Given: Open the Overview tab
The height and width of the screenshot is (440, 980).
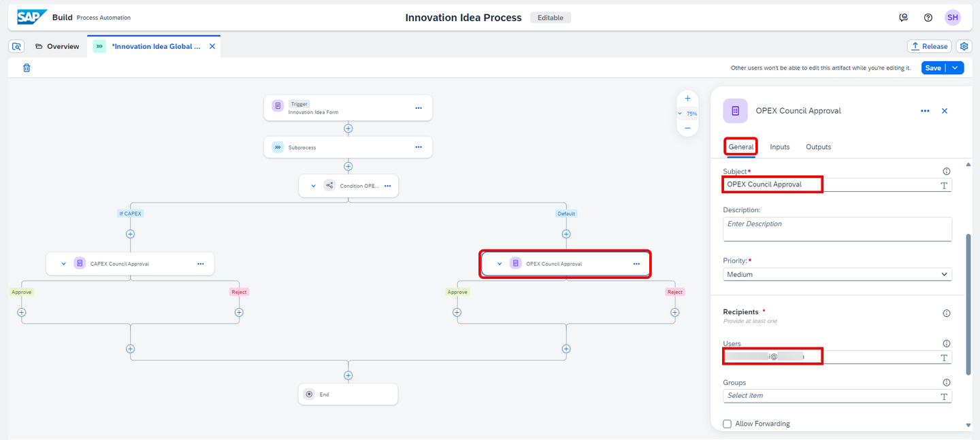Looking at the screenshot, I should pos(57,46).
